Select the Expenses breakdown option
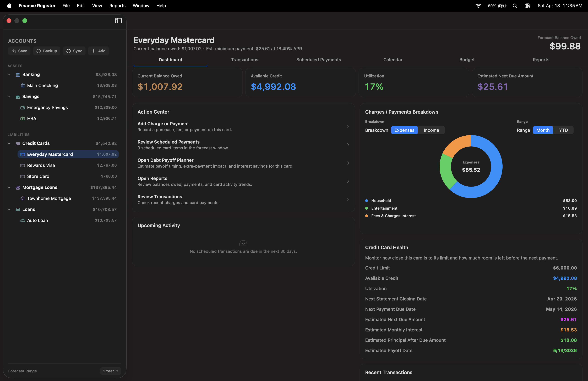 point(404,130)
